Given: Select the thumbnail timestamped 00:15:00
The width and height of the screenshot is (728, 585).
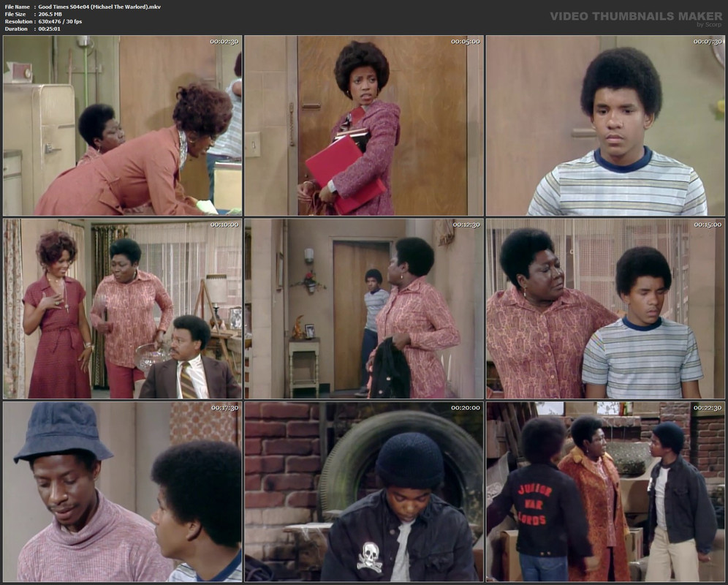Looking at the screenshot, I should point(605,309).
